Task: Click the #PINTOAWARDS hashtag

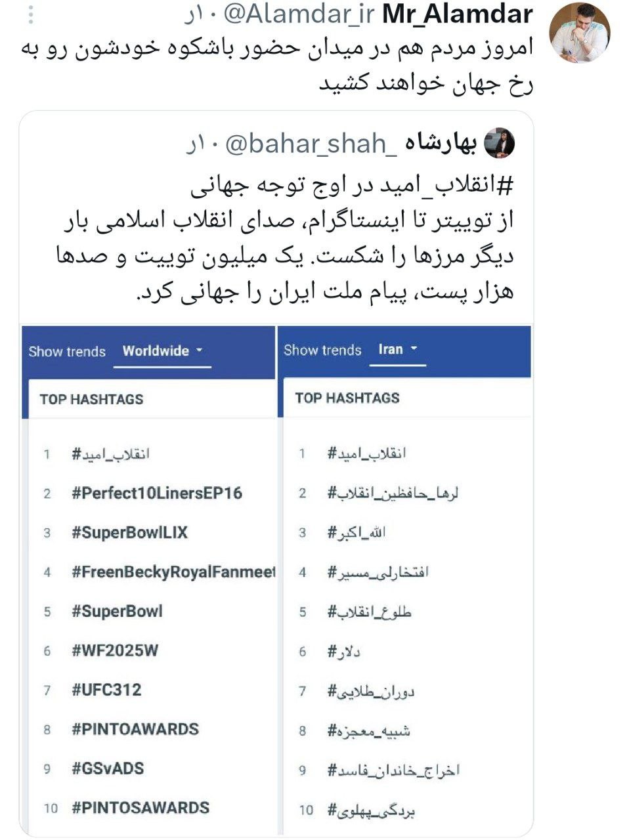Action: (135, 729)
